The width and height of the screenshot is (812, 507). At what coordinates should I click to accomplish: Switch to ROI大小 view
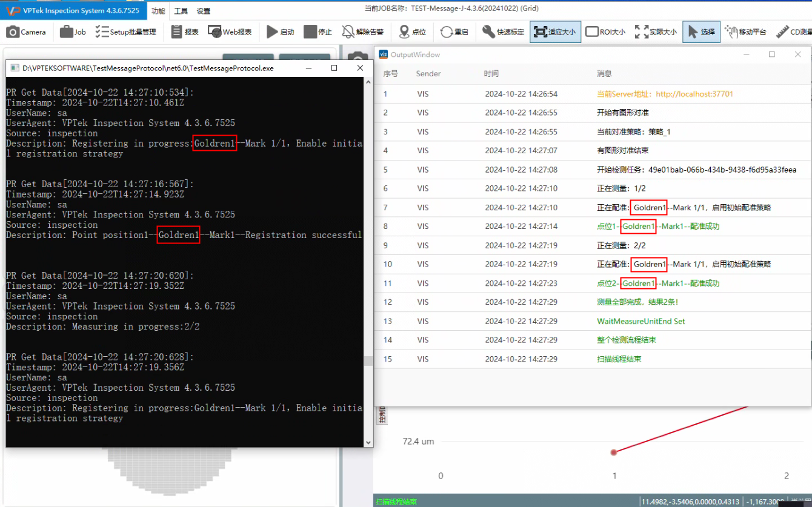[605, 32]
